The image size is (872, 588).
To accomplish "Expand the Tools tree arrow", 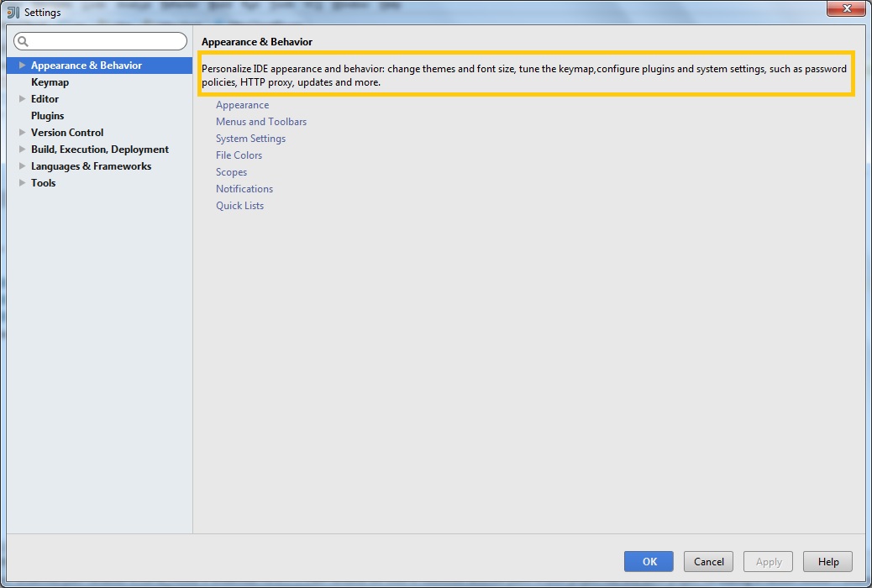I will click(x=22, y=182).
